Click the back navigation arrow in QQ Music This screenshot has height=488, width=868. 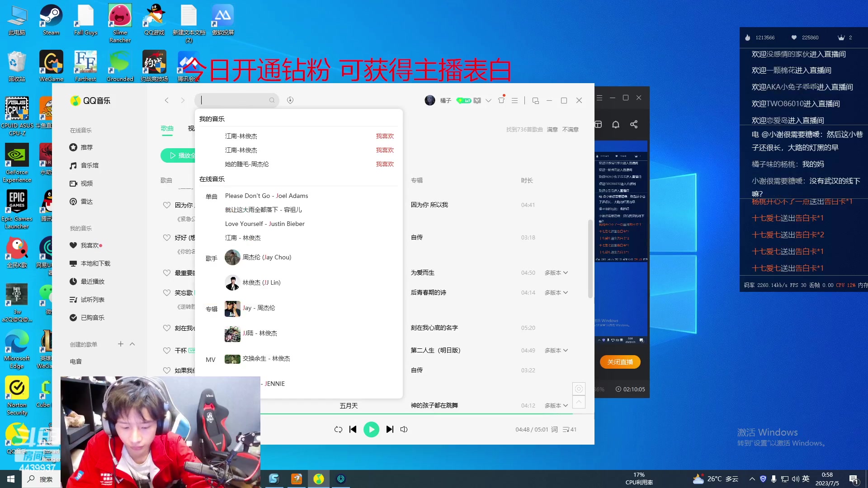[x=166, y=100]
